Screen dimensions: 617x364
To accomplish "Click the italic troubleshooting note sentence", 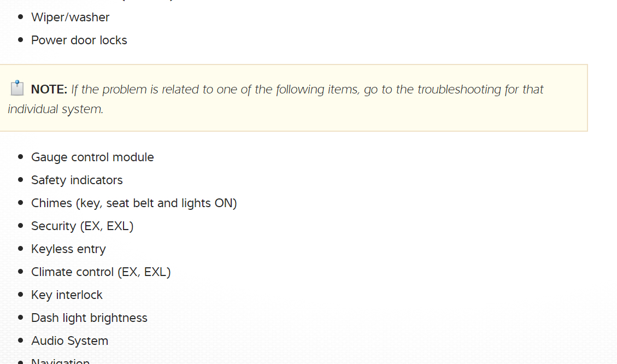I will 307,90.
